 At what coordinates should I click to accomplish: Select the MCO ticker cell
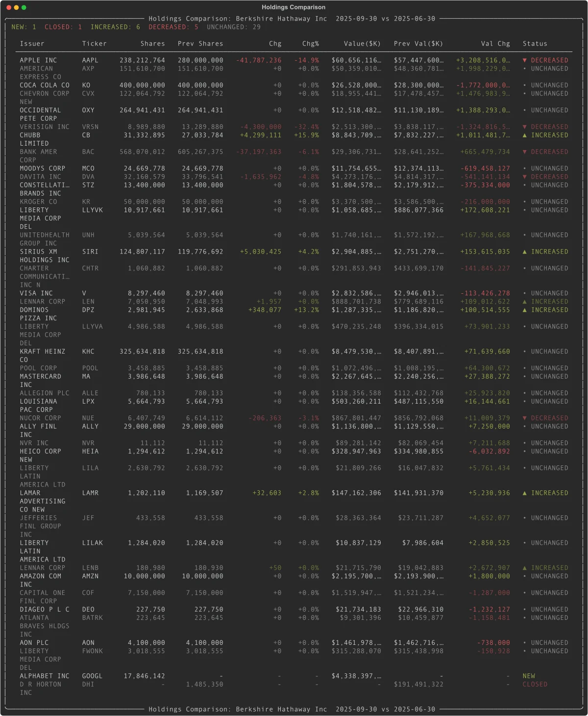88,169
